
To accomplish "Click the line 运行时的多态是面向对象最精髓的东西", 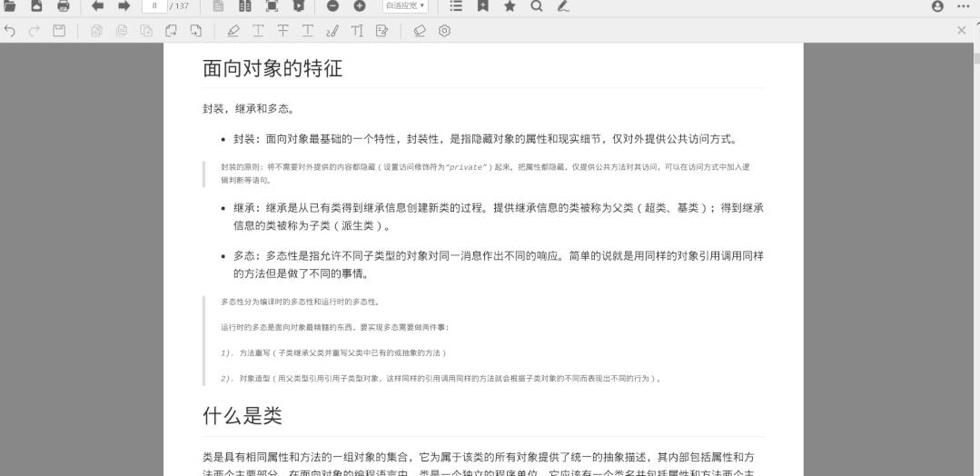I will [x=335, y=327].
